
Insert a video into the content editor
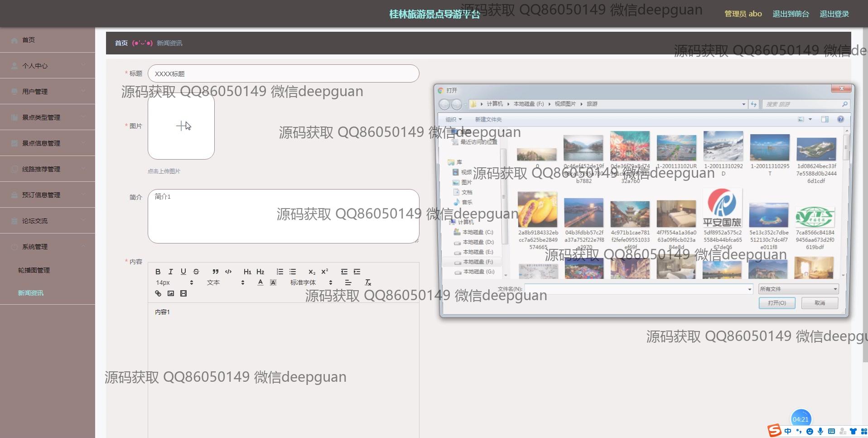[x=183, y=293]
